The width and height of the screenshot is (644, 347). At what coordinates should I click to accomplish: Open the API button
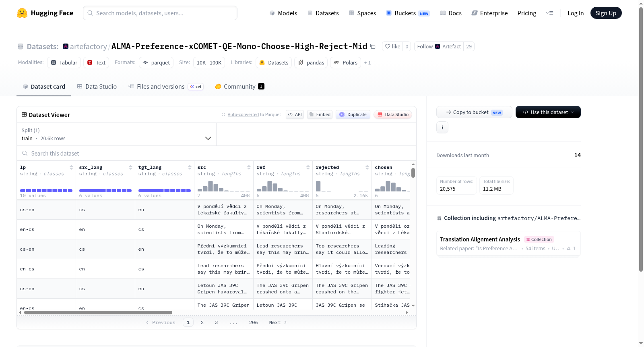tap(295, 114)
